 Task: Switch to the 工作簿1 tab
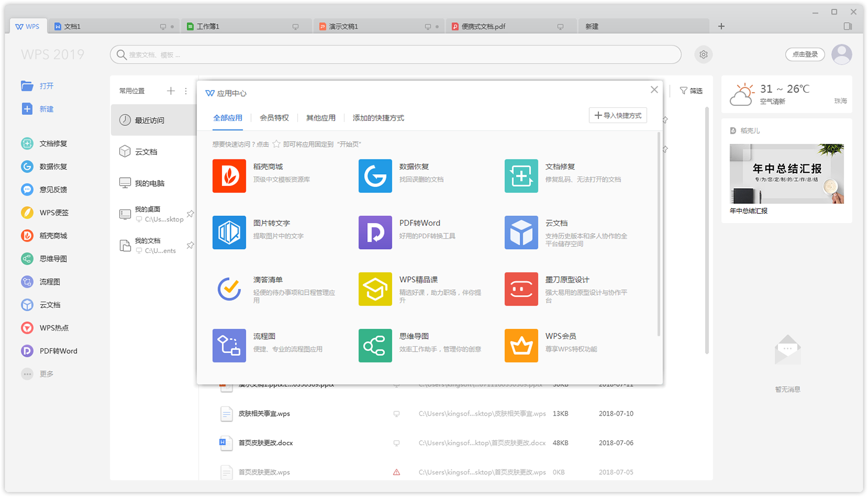click(x=247, y=26)
